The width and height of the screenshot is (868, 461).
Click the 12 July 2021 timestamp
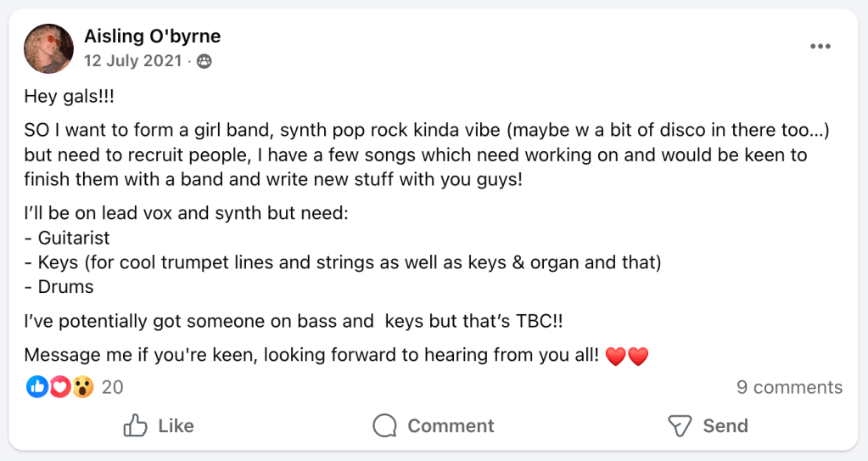pyautogui.click(x=132, y=61)
